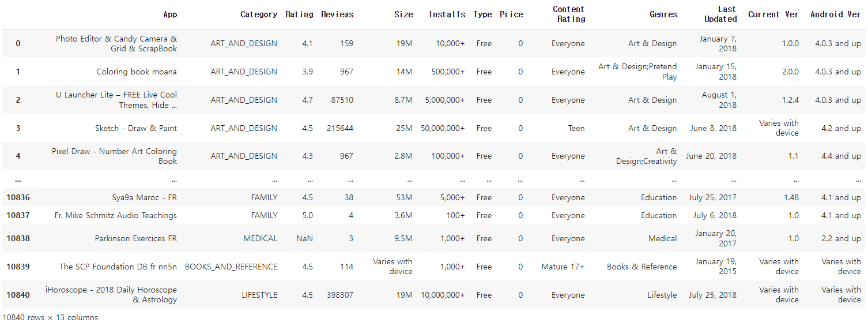Select the Fr. Mike Schmitz Audio Teachings cell
The width and height of the screenshot is (868, 326).
pyautogui.click(x=116, y=215)
